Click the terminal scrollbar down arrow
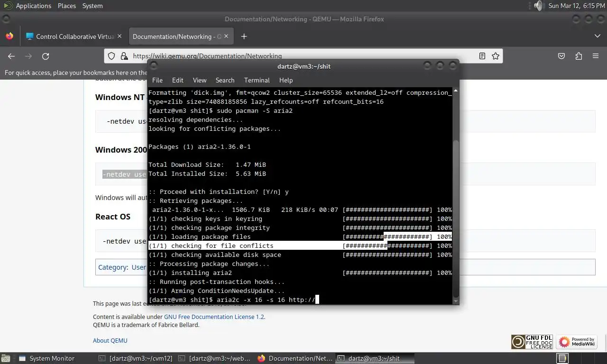 coord(456,301)
